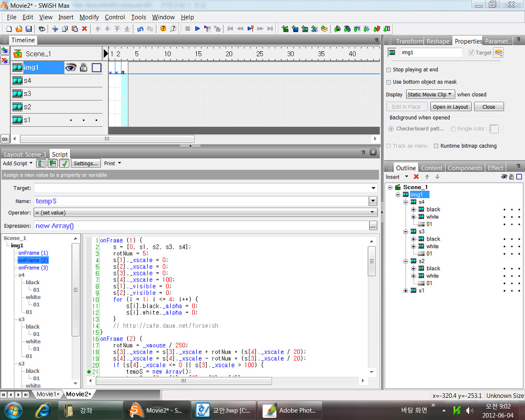Click the Add Effect icon left of Timeline
The image size is (525, 420).
coord(5,51)
